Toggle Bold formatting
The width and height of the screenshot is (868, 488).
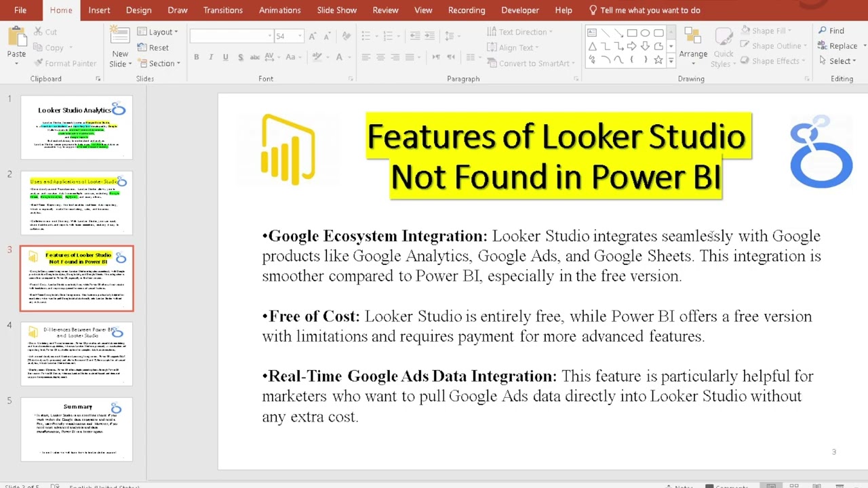click(197, 58)
